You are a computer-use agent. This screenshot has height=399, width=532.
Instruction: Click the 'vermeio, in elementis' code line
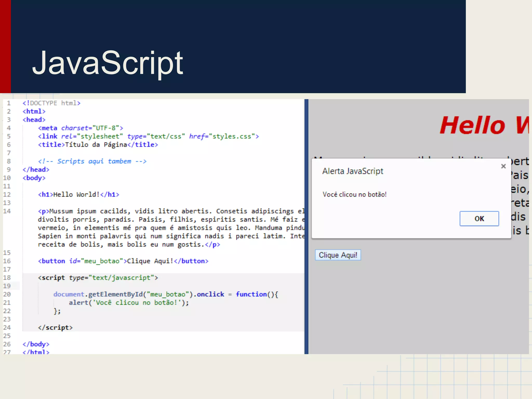(x=171, y=228)
